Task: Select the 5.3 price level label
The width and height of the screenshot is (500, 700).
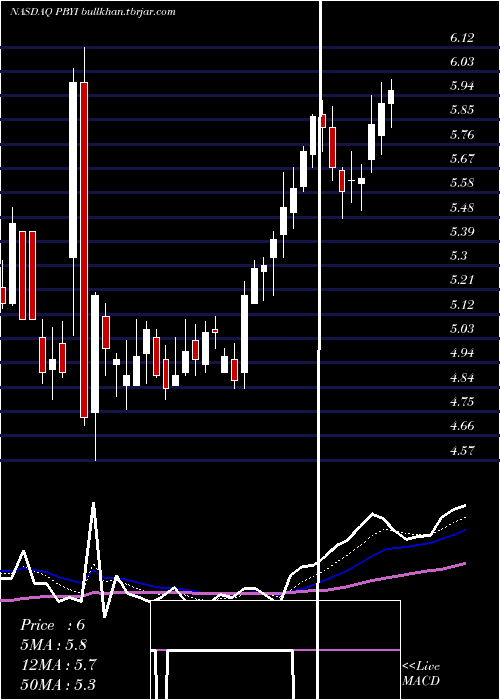Action: tap(459, 256)
